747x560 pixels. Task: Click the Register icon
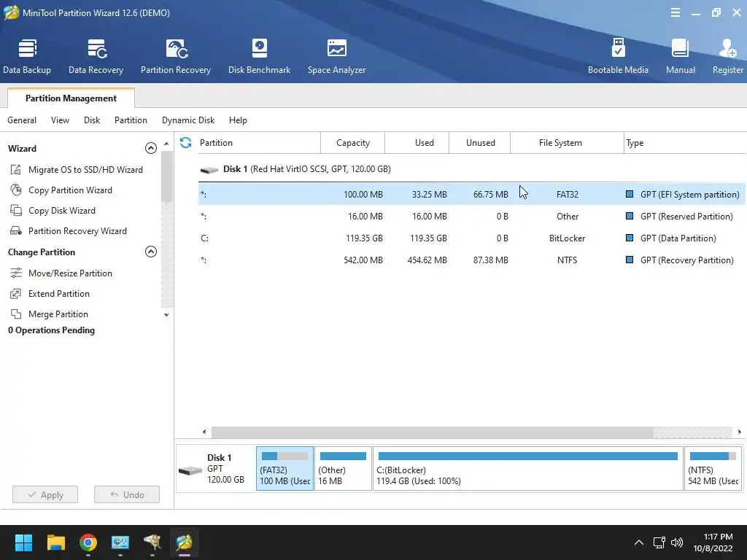point(727,49)
